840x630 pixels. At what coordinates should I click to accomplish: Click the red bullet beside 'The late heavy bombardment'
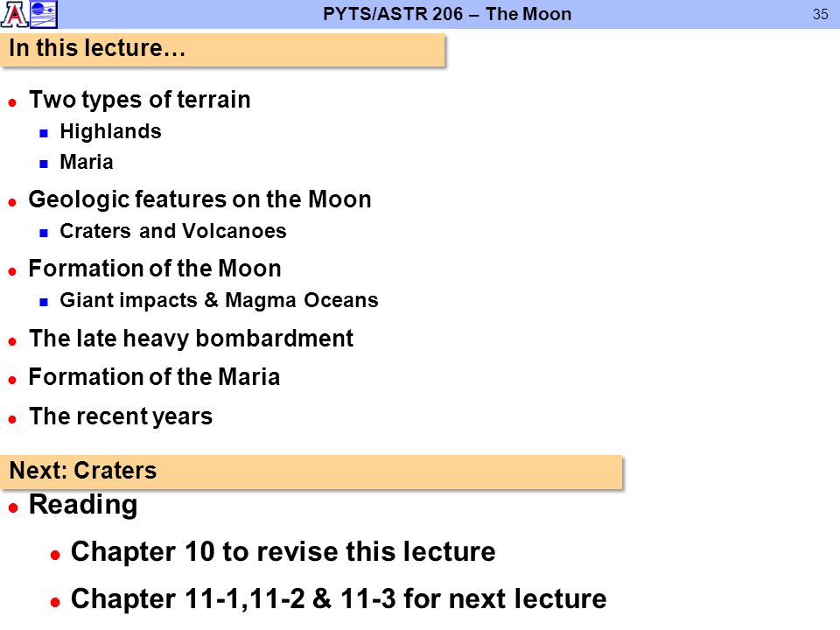(12, 341)
